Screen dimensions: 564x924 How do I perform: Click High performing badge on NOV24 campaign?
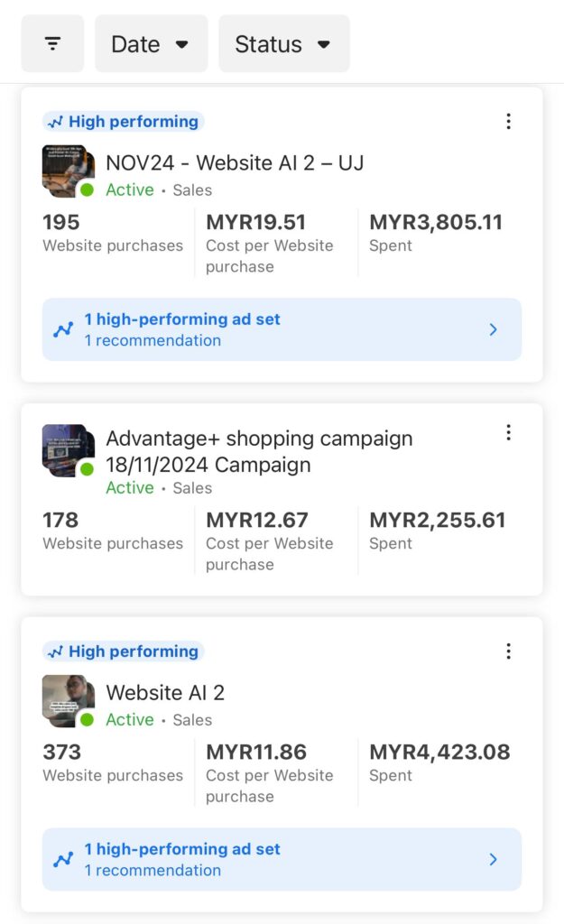click(124, 122)
